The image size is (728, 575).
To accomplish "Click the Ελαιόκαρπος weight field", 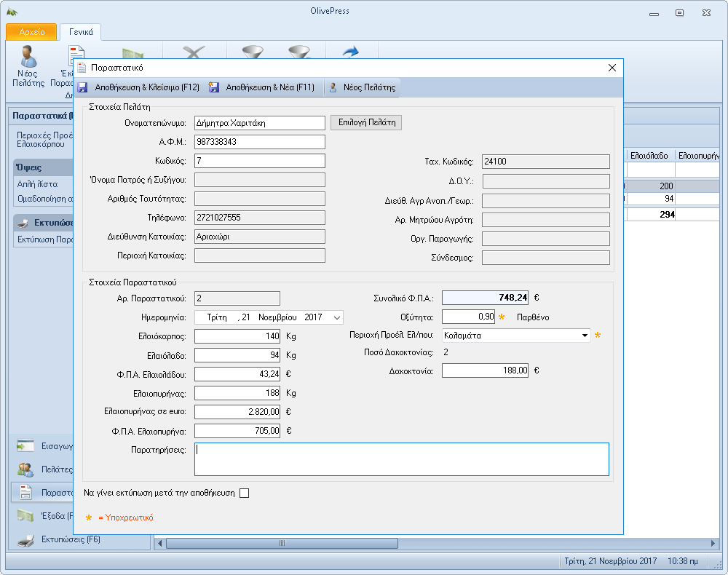I will tap(237, 336).
